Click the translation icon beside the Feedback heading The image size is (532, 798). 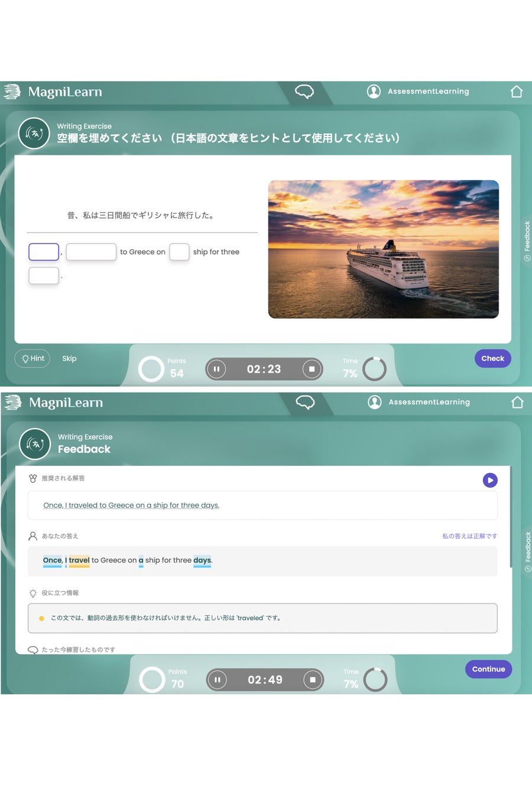[35, 444]
